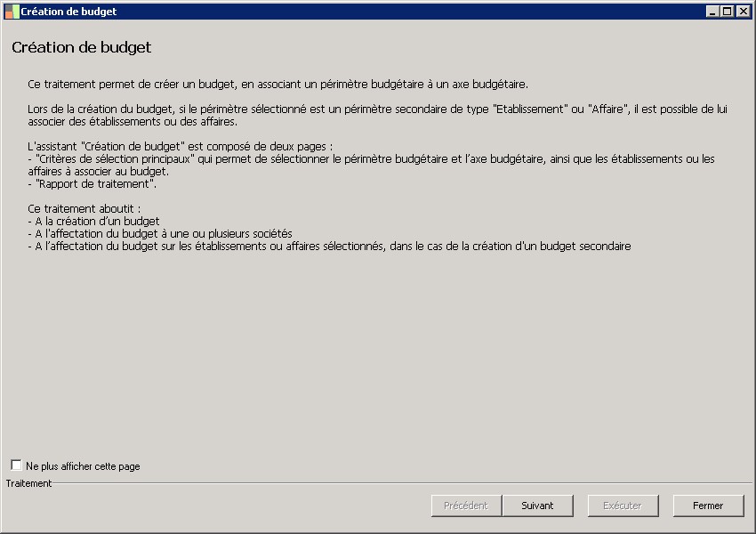Click the application icon in the title bar
Image resolution: width=756 pixels, height=534 pixels.
tap(12, 12)
